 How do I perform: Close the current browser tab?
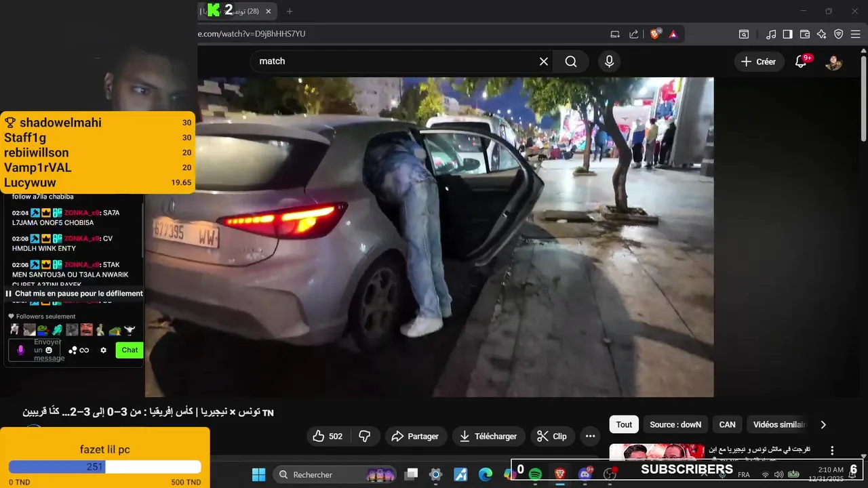269,12
